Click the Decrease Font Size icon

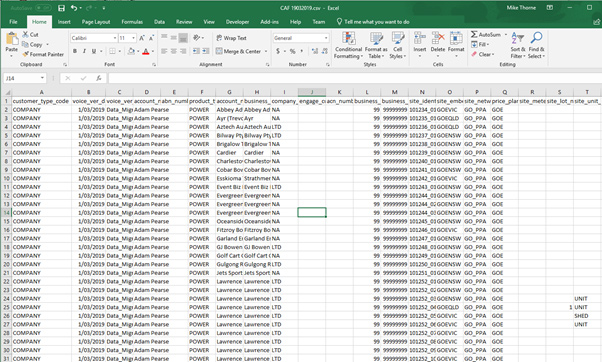point(151,38)
